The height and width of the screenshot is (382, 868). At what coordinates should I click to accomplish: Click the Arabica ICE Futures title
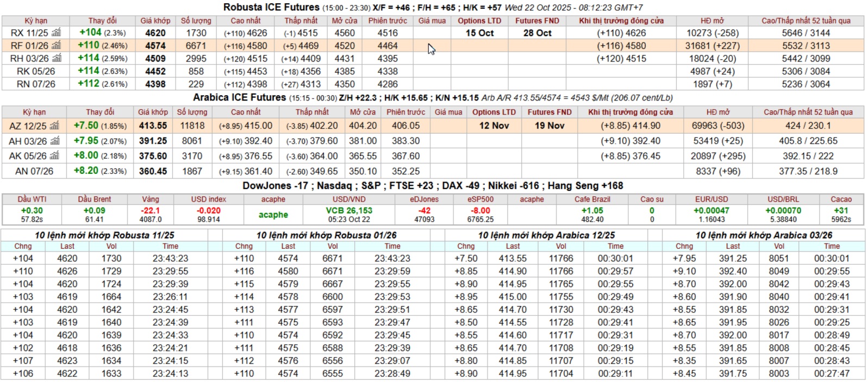pyautogui.click(x=239, y=97)
